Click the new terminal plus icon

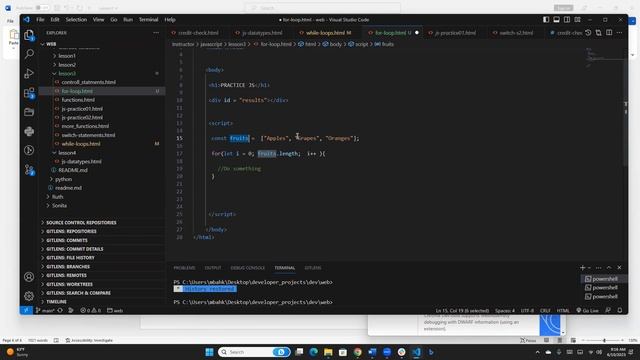coord(582,267)
